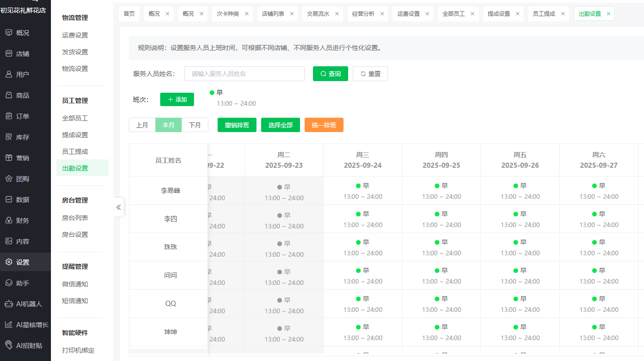Click the orange 统一排班 button
The width and height of the screenshot is (644, 361).
coord(324,125)
